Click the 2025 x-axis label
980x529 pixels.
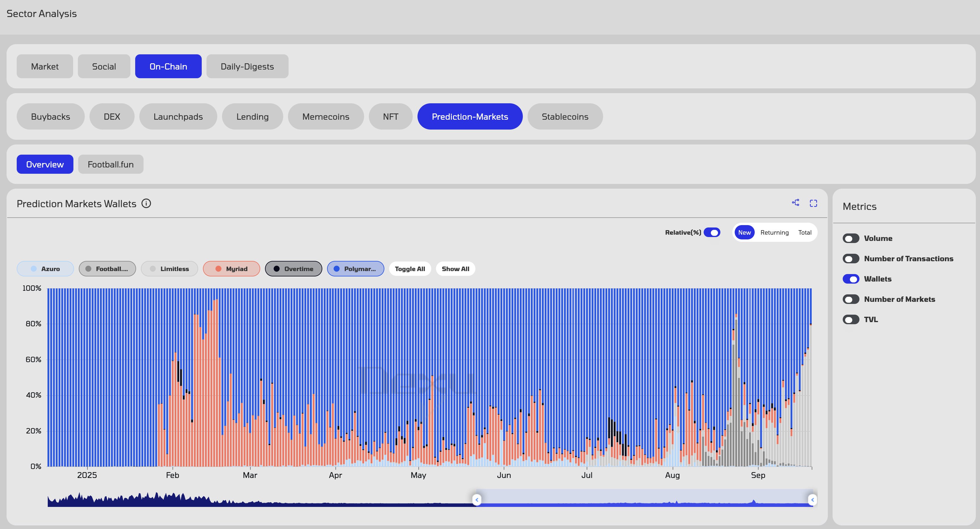click(x=87, y=475)
